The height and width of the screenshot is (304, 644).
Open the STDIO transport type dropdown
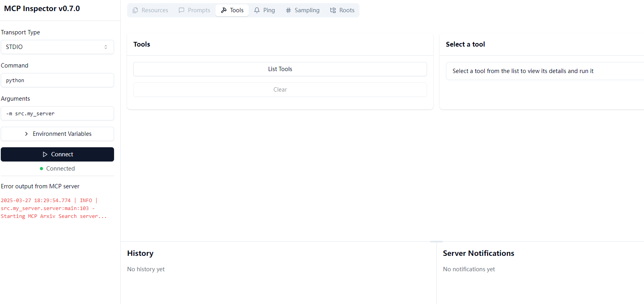pyautogui.click(x=57, y=47)
